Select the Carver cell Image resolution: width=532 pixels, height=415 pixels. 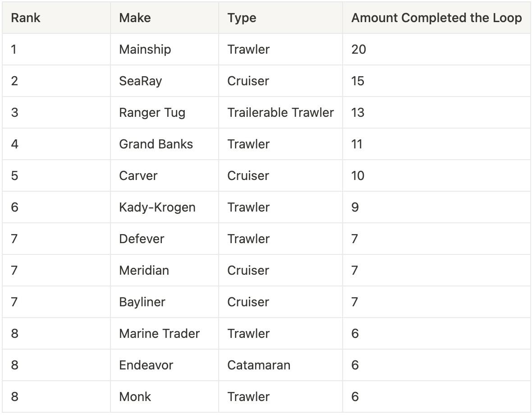pyautogui.click(x=138, y=175)
